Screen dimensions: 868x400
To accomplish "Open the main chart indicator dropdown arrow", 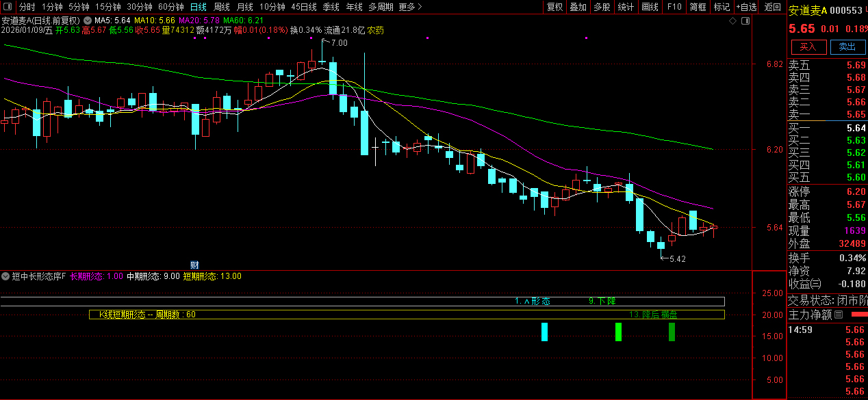I will [x=88, y=21].
